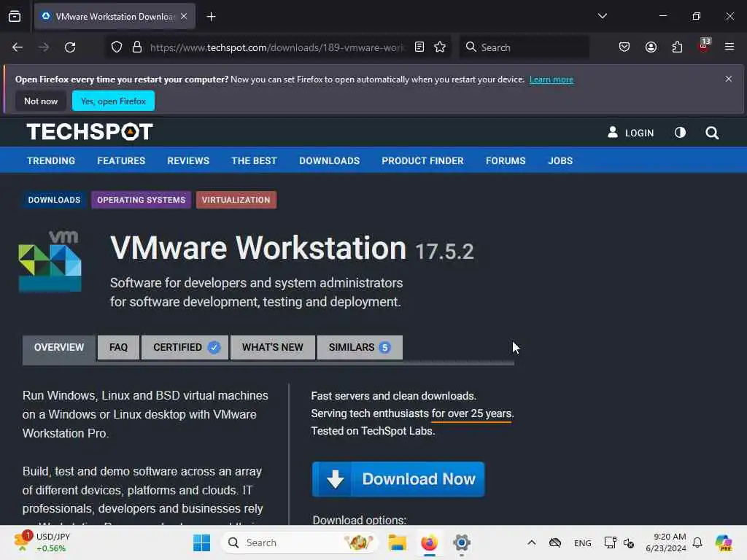Select the SIMILARS tab

tap(360, 348)
